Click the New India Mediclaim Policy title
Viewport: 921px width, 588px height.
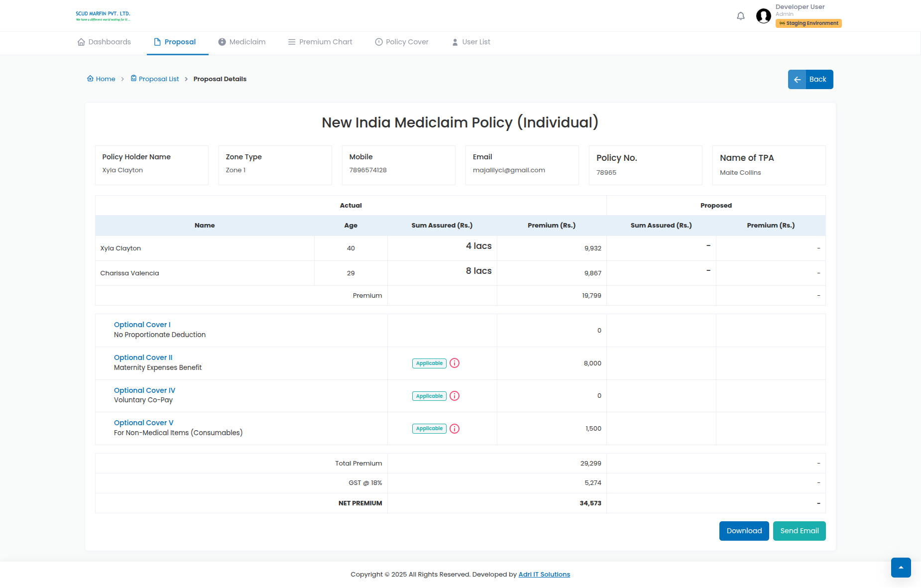460,122
